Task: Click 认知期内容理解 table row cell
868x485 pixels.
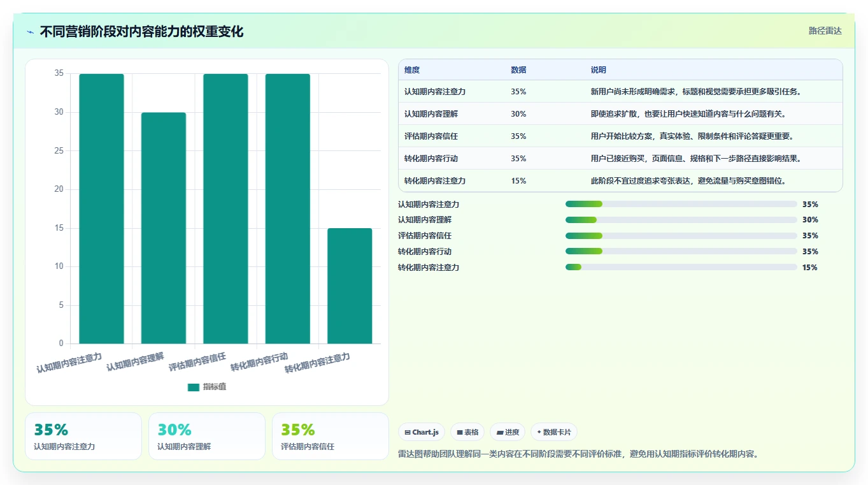Action: [x=431, y=114]
